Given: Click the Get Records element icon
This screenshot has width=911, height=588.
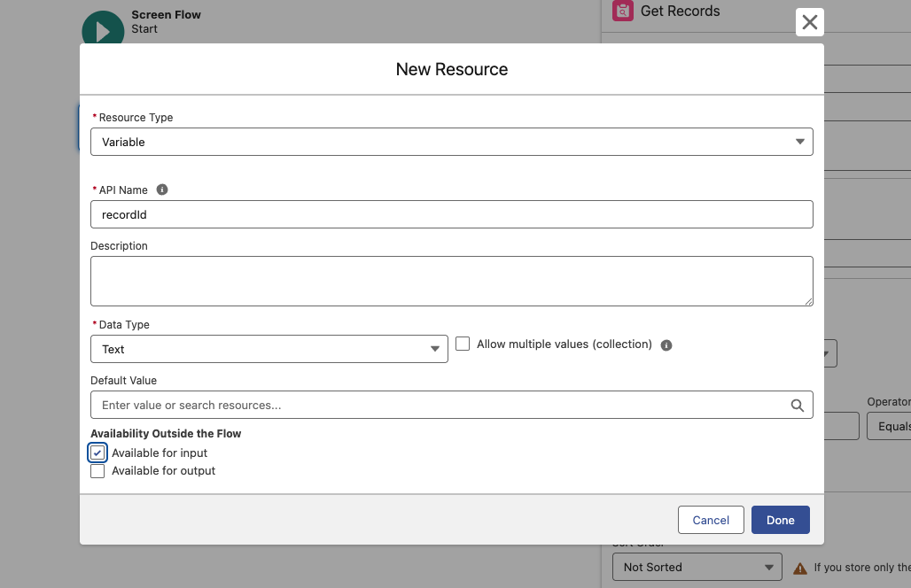Looking at the screenshot, I should pos(623,12).
